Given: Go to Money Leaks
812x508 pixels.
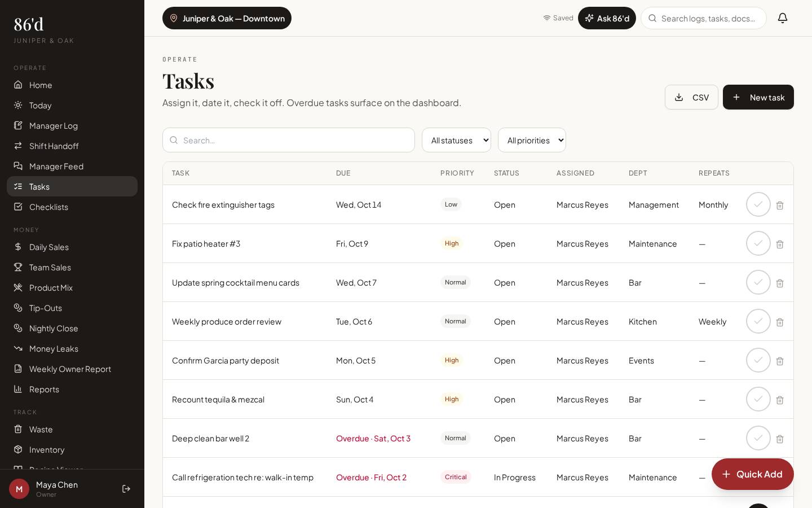Looking at the screenshot, I should coord(72,348).
